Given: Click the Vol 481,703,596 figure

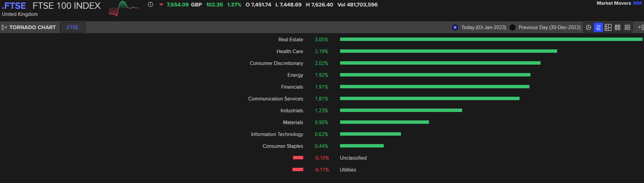Looking at the screenshot, I should coord(357,5).
